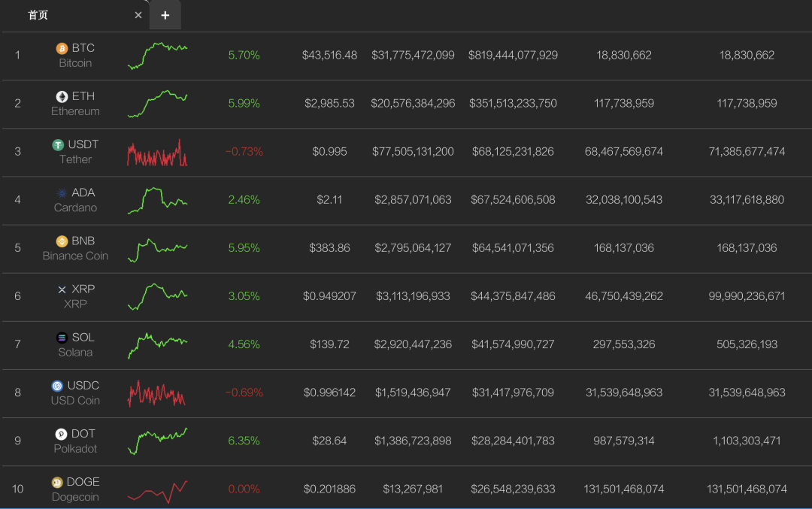The height and width of the screenshot is (509, 812).
Task: Click the $0.201886 Dogecoin price
Action: click(329, 489)
